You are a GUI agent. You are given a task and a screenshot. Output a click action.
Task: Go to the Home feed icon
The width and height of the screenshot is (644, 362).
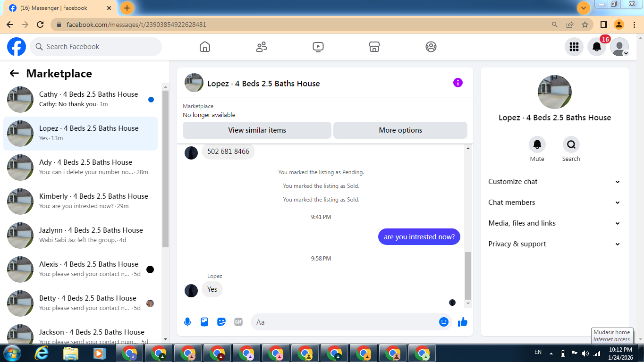[x=205, y=47]
